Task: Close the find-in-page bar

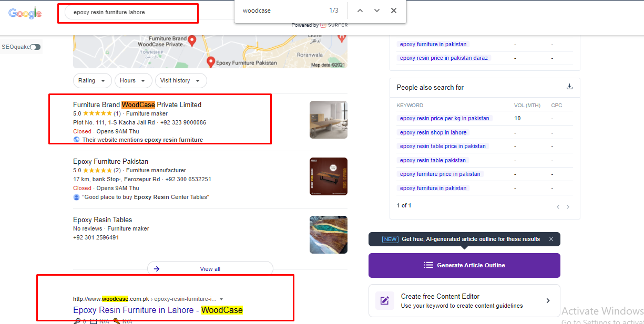Action: point(394,11)
